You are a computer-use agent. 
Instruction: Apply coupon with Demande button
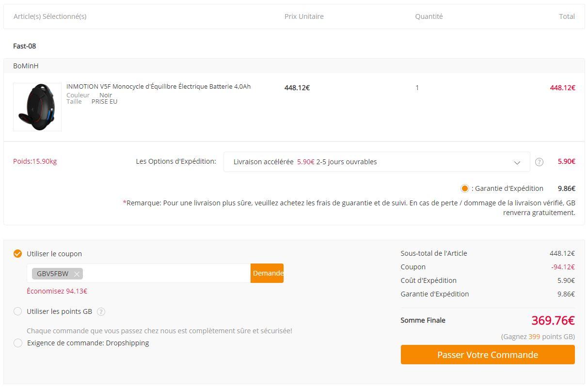coord(267,273)
